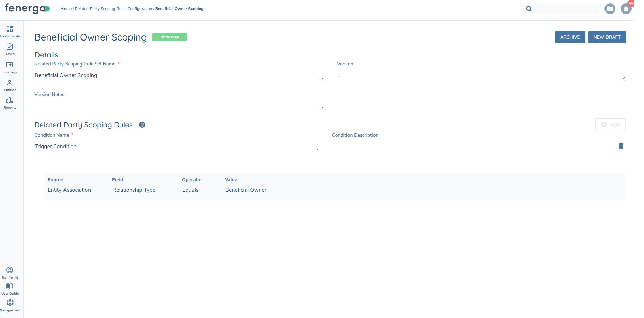Open Journeys from the sidebar

pos(10,67)
